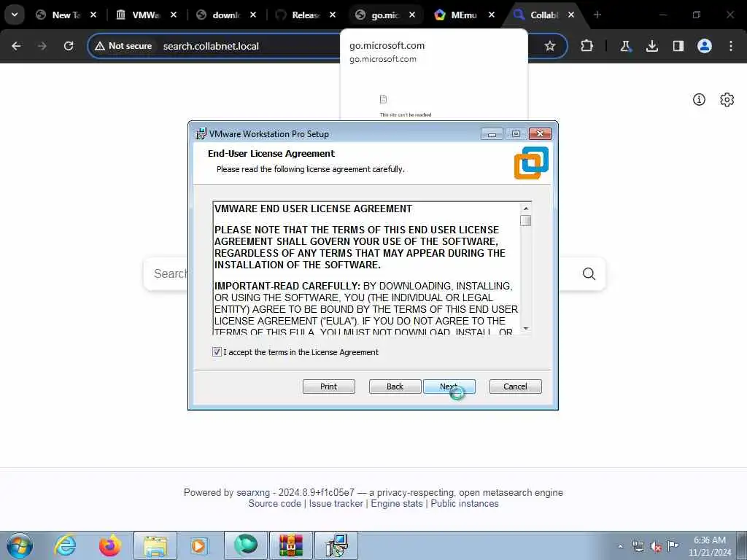This screenshot has height=560, width=747.
Task: Cancel the VMware Workstation setup
Action: click(x=515, y=386)
